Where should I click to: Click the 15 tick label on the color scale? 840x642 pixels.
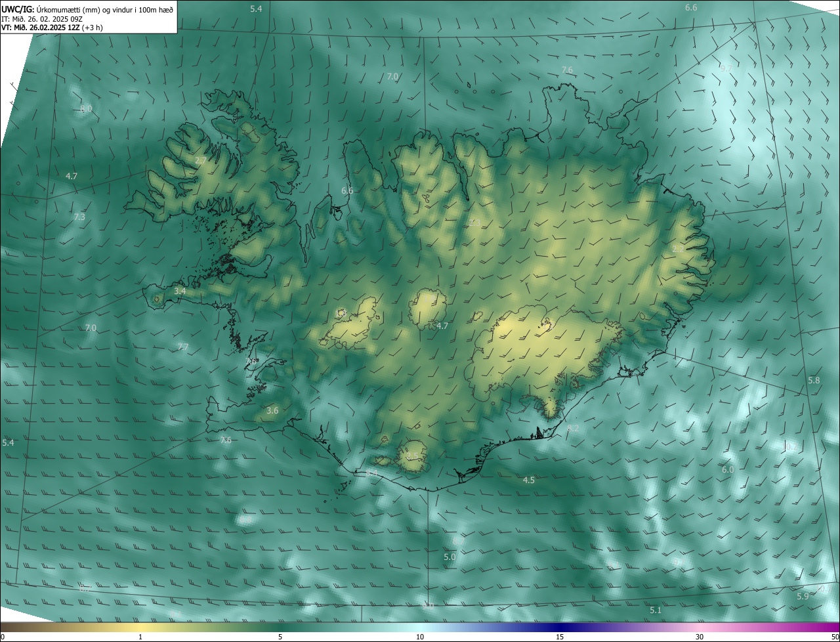tap(560, 637)
